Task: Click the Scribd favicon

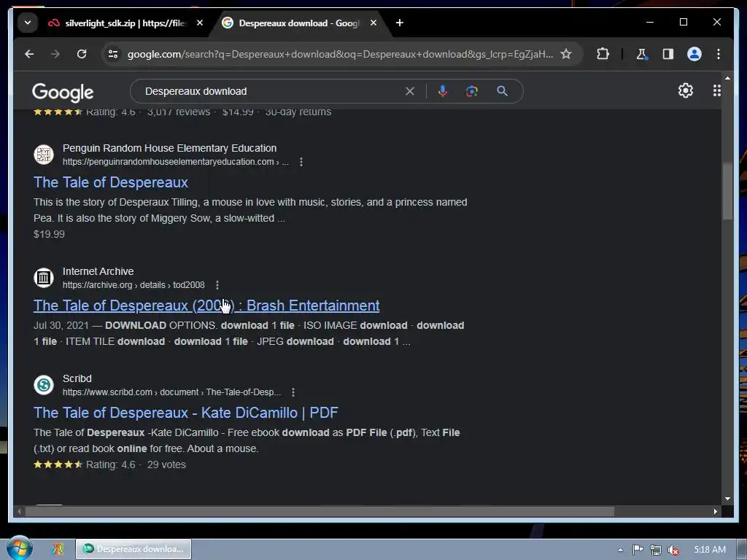Action: click(x=44, y=385)
